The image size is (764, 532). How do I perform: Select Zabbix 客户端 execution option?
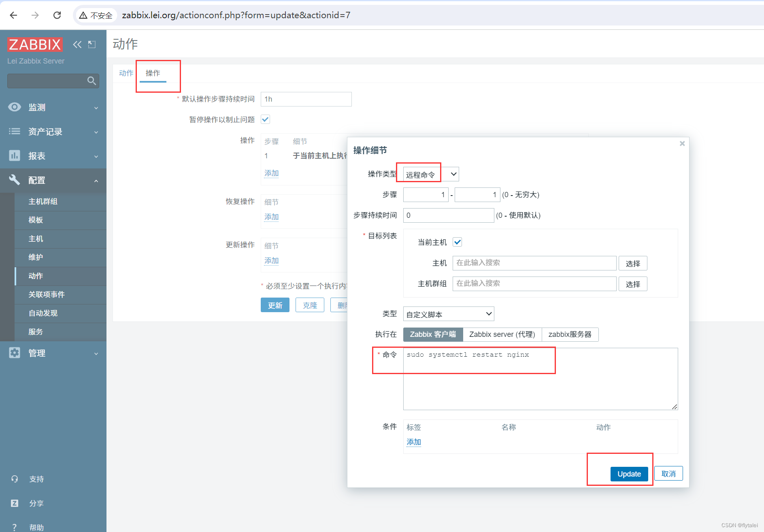[x=433, y=334]
